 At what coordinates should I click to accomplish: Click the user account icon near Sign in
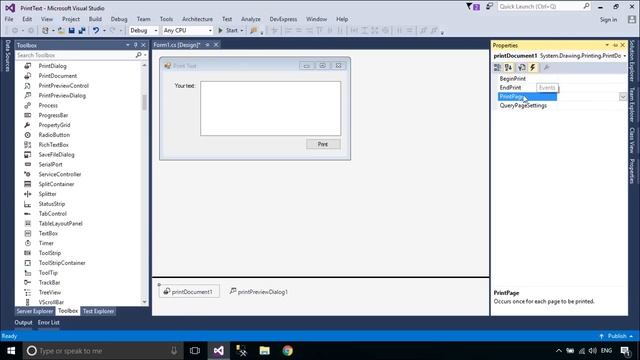[x=632, y=19]
